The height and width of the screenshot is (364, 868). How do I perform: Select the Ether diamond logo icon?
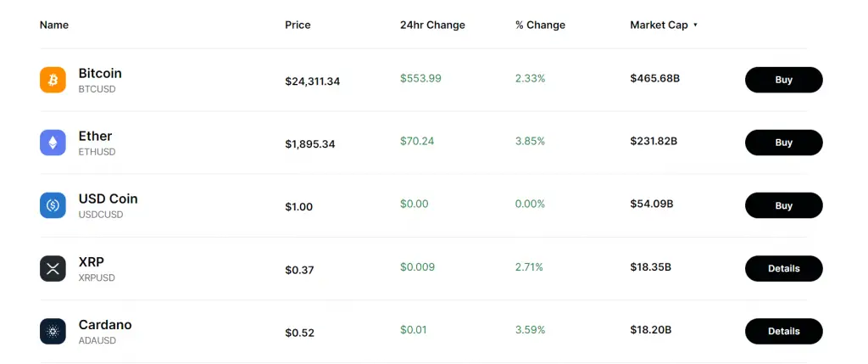53,143
